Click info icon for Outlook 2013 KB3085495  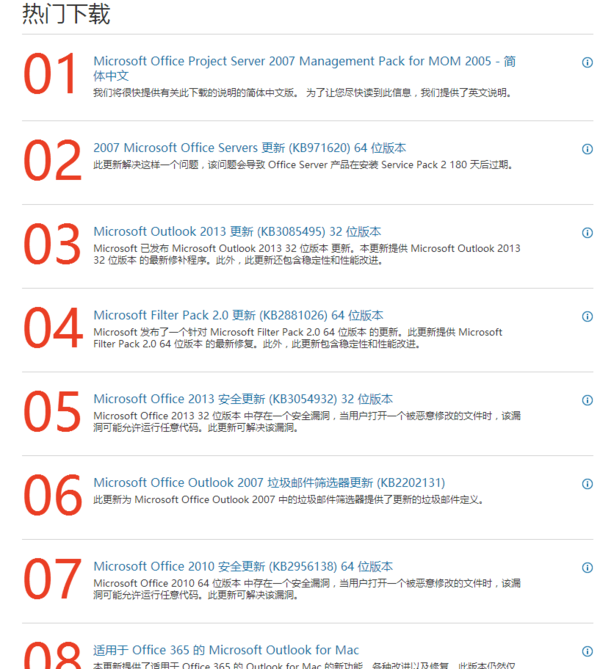pyautogui.click(x=587, y=233)
